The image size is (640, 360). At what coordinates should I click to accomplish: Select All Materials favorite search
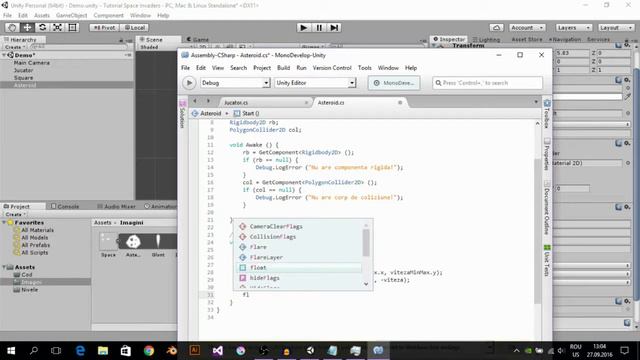click(37, 230)
